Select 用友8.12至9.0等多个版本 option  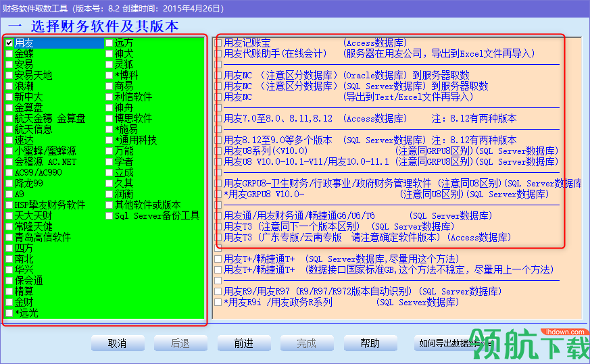tap(218, 140)
